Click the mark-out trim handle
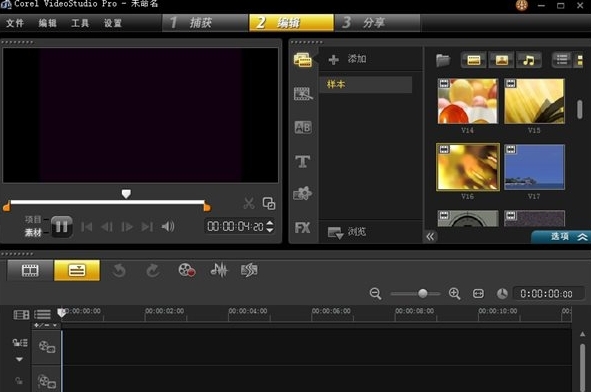The height and width of the screenshot is (392, 591). pyautogui.click(x=207, y=207)
